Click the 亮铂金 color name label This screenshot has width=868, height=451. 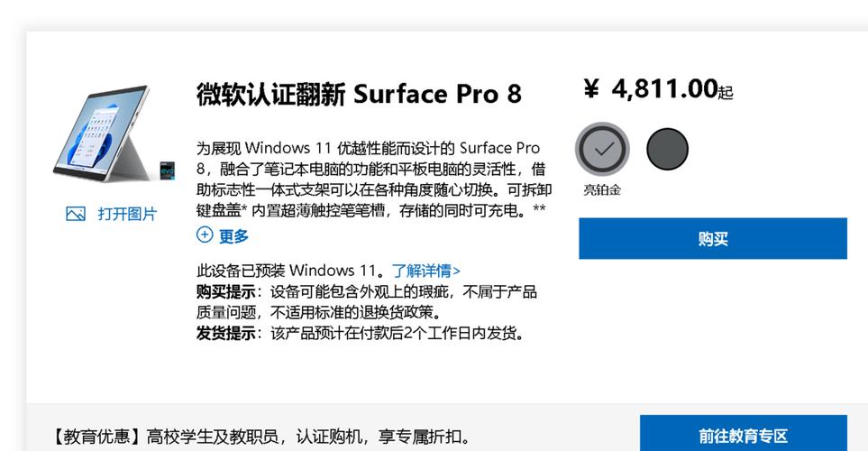click(x=602, y=190)
